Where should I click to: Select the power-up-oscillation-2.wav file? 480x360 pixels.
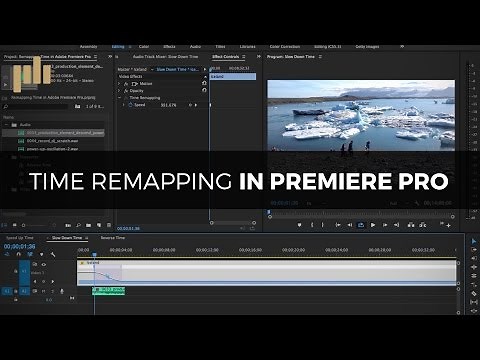tap(52, 149)
